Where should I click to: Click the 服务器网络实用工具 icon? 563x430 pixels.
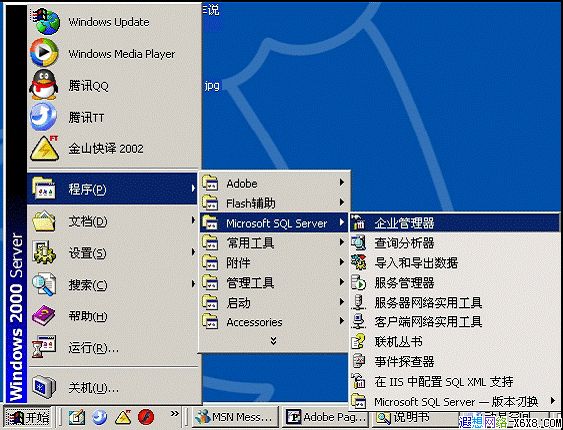coord(358,302)
